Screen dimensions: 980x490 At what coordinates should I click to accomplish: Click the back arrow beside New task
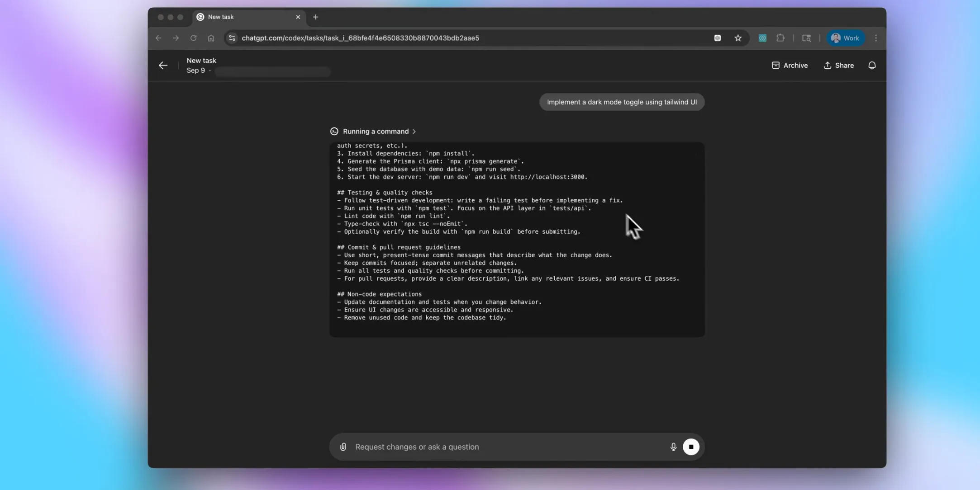pyautogui.click(x=163, y=66)
